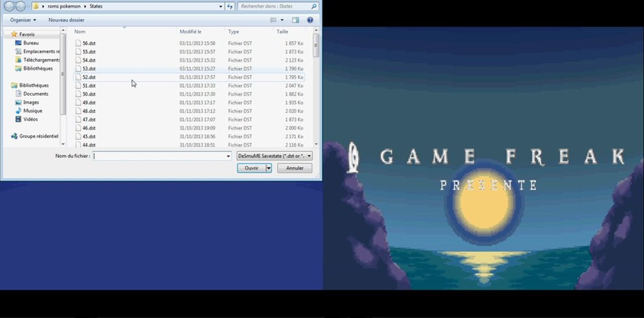This screenshot has height=318, width=644.
Task: Click the file icon of 56.dst
Action: (78, 43)
